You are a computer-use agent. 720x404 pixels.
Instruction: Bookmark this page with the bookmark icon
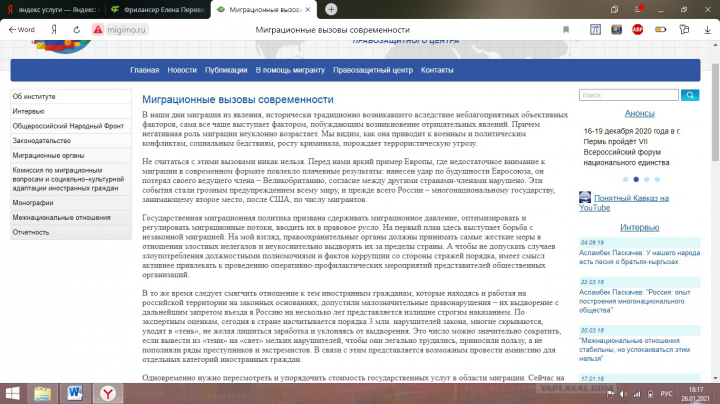[566, 30]
